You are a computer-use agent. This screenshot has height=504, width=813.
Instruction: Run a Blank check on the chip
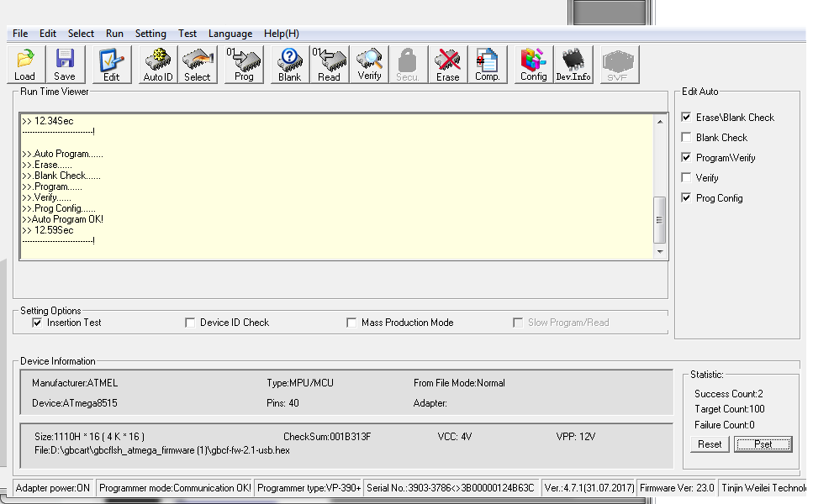pyautogui.click(x=288, y=63)
